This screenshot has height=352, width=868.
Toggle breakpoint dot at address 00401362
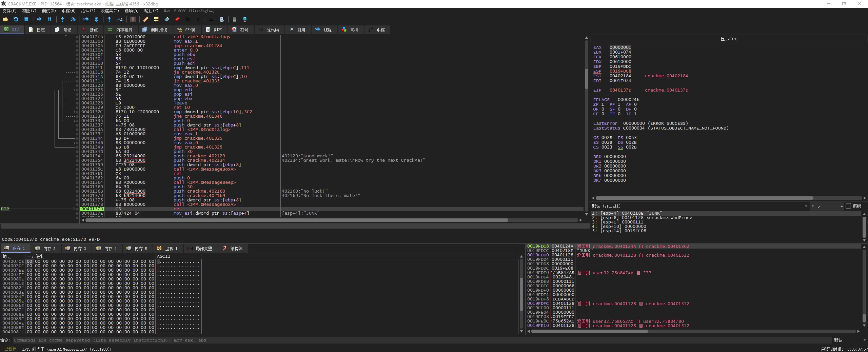pyautogui.click(x=77, y=178)
